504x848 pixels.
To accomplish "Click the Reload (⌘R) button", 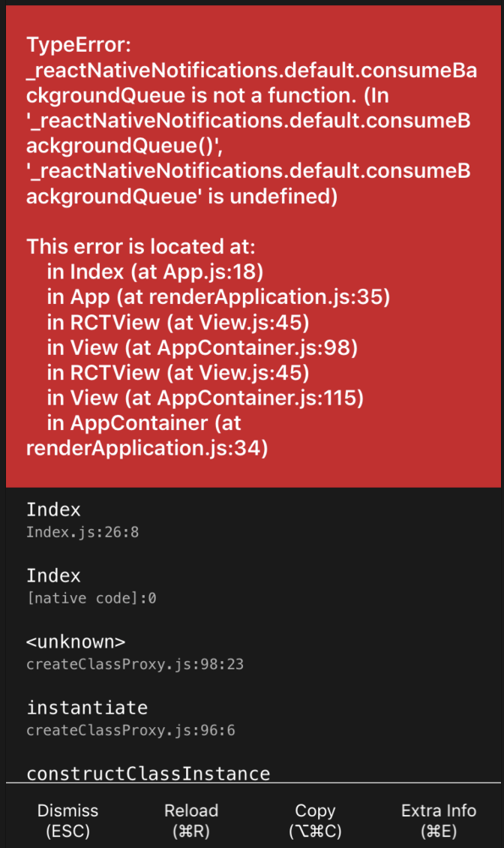I will 191,820.
